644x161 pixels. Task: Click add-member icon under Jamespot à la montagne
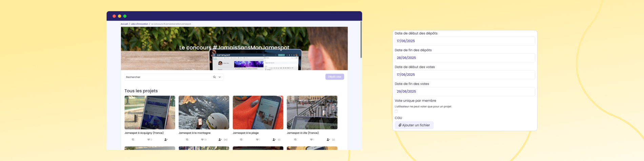[x=220, y=139]
